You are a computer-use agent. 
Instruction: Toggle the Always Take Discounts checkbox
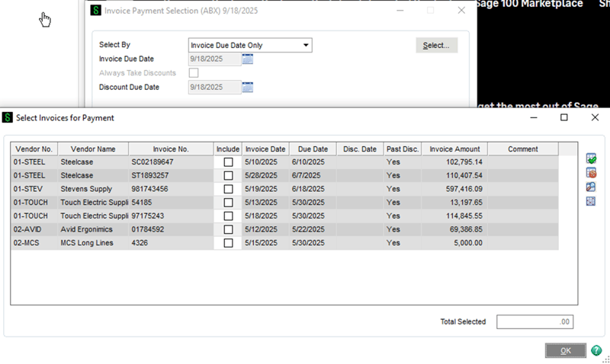(x=194, y=73)
